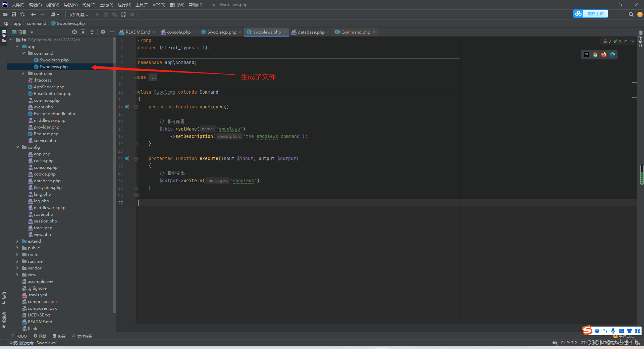Click the PHP: 7.2 language level status
644x349 pixels.
tap(569, 343)
